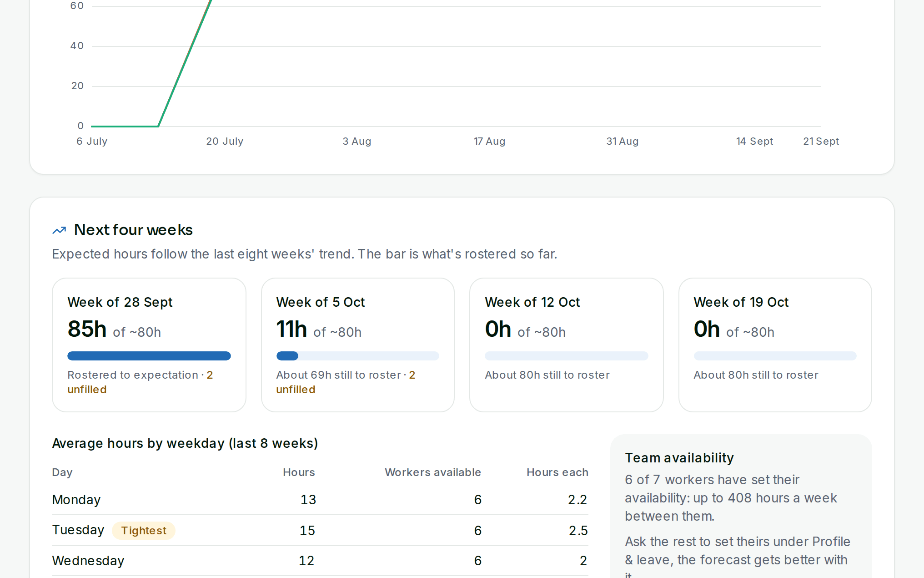Viewport: 924px width, 578px height.
Task: Click the 6 of 7 workers availability text
Action: point(731,498)
